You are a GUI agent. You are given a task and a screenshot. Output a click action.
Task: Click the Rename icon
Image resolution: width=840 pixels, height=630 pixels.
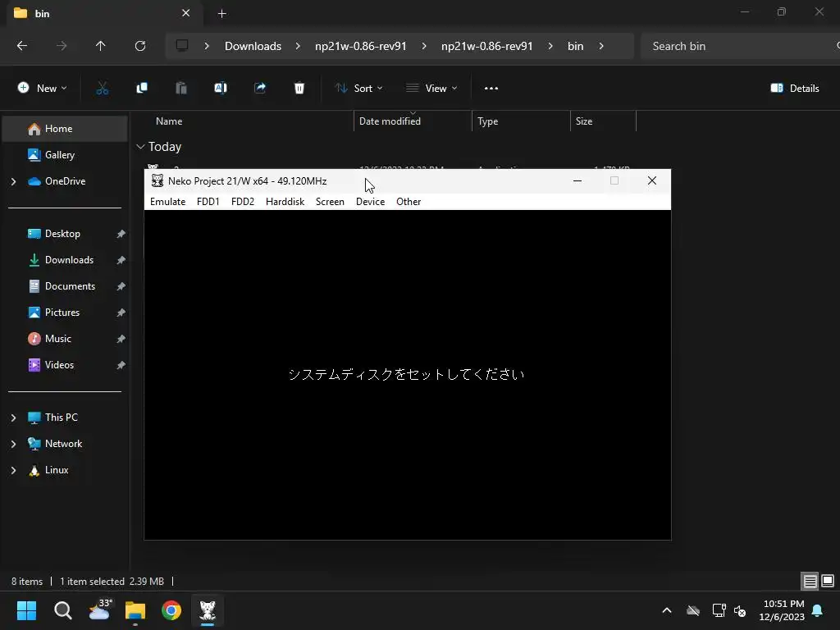pyautogui.click(x=221, y=89)
